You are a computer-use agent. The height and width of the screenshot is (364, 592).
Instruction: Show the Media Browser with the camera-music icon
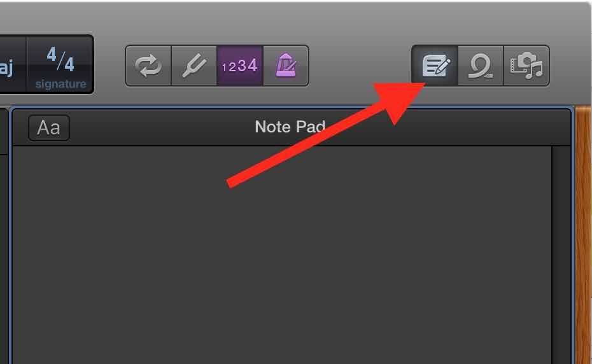coord(526,66)
